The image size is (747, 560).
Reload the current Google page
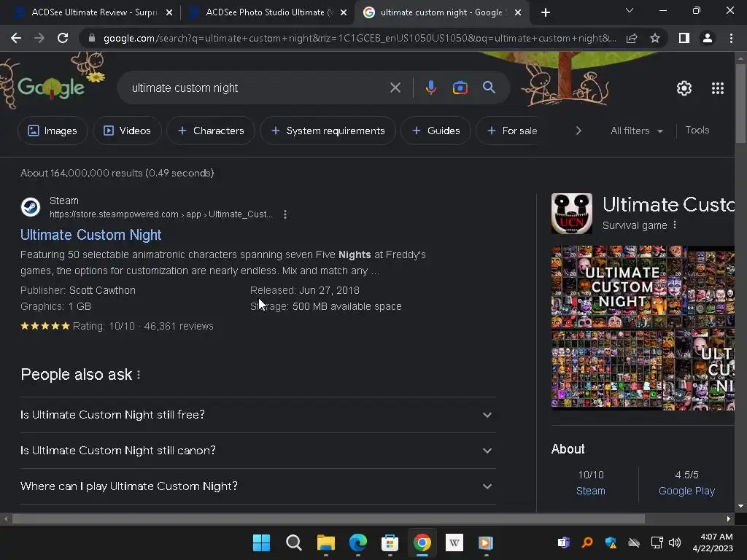click(63, 38)
